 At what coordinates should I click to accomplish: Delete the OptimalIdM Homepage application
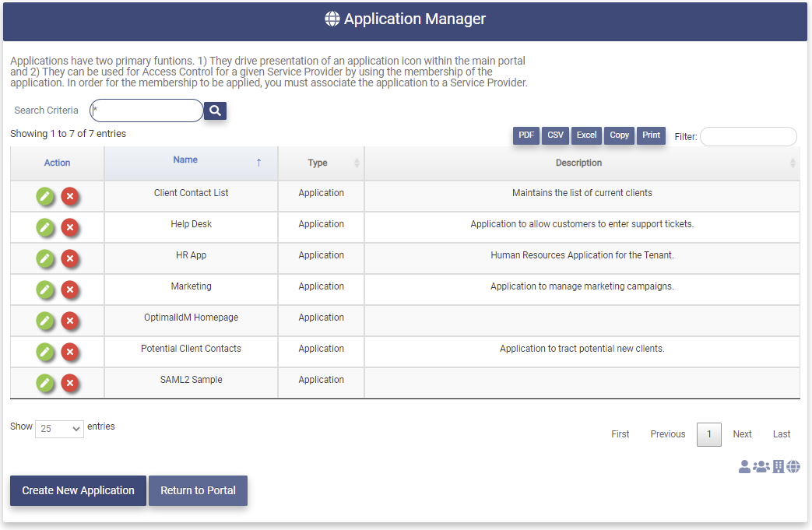[x=70, y=321]
